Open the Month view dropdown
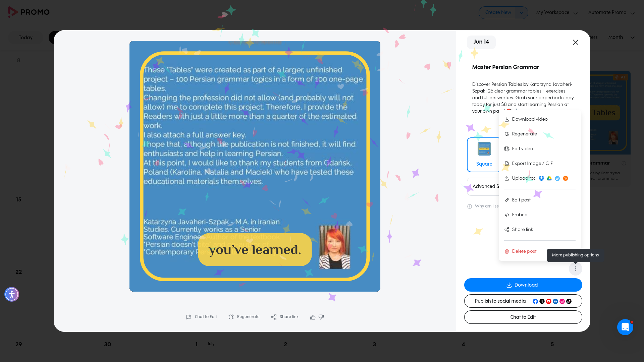The image size is (644, 362). [x=621, y=37]
